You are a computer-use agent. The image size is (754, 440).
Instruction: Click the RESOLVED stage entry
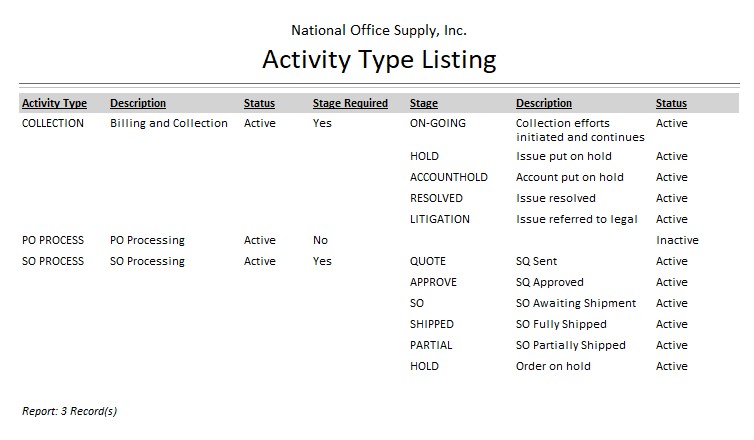point(436,198)
